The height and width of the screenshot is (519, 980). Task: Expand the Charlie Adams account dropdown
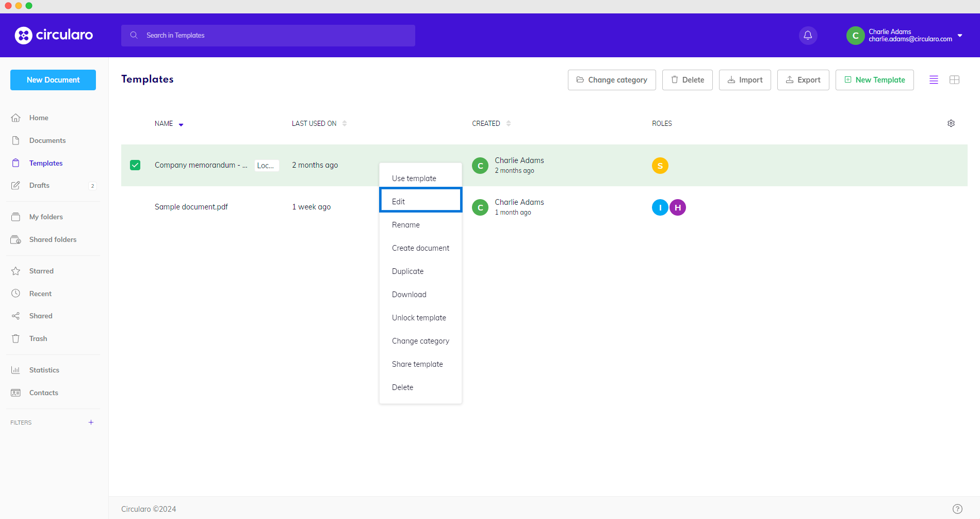959,36
